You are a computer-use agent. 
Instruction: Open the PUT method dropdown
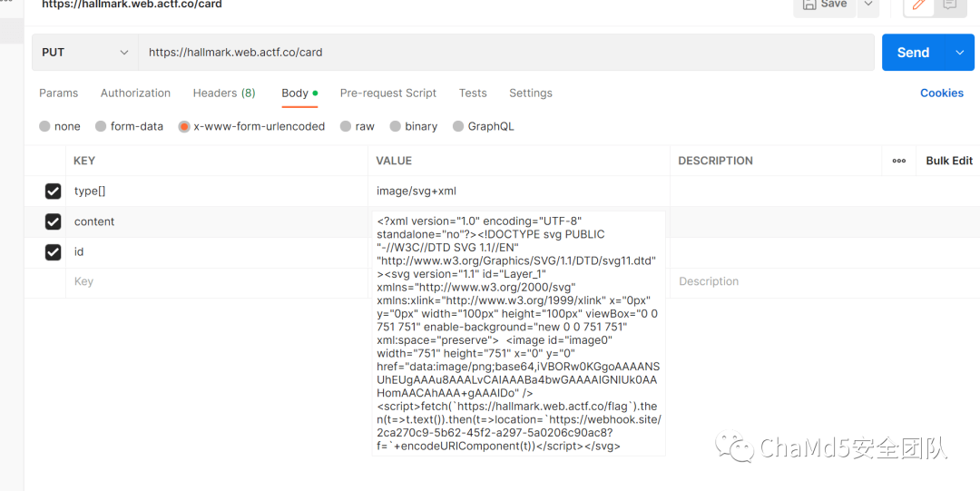(x=85, y=53)
